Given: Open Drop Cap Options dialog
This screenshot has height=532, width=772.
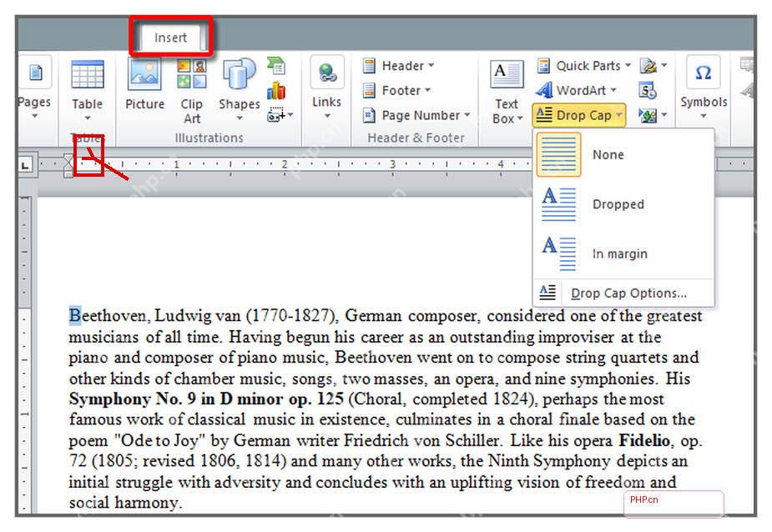Looking at the screenshot, I should point(623,294).
